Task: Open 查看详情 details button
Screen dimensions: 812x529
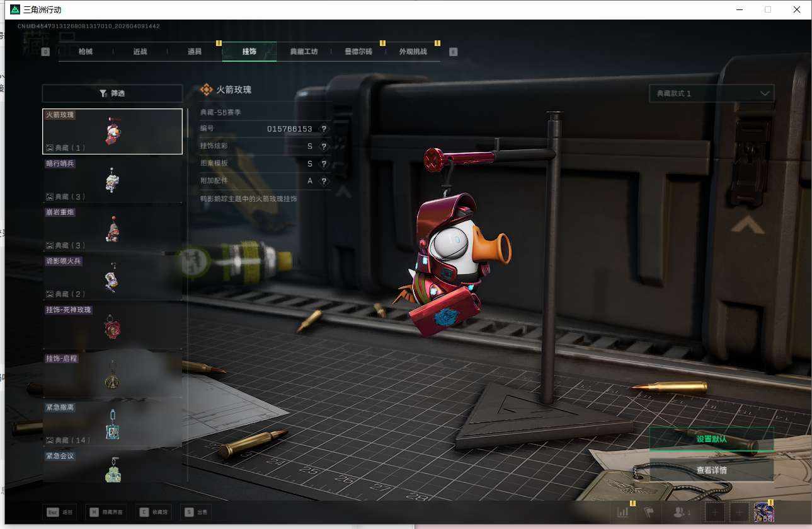Action: pyautogui.click(x=712, y=470)
